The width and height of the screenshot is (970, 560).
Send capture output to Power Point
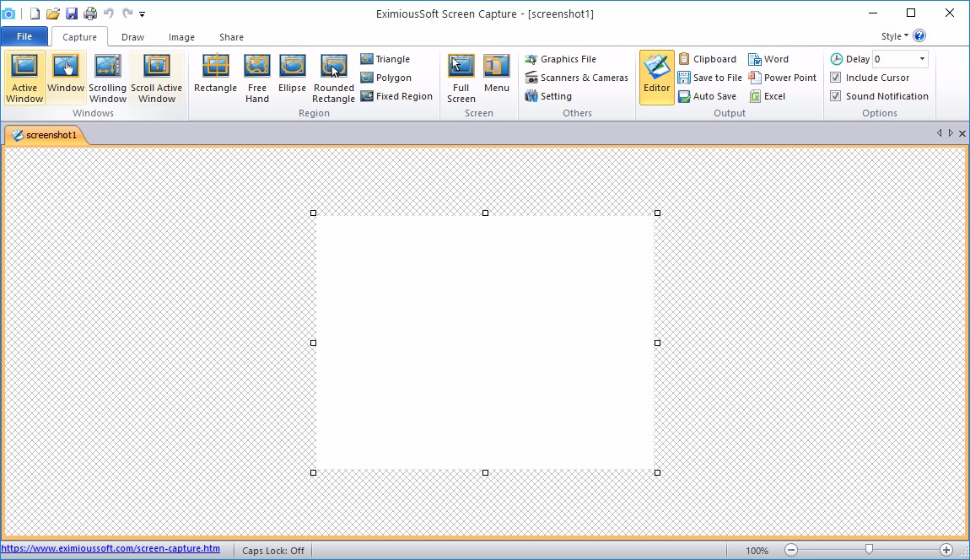783,78
